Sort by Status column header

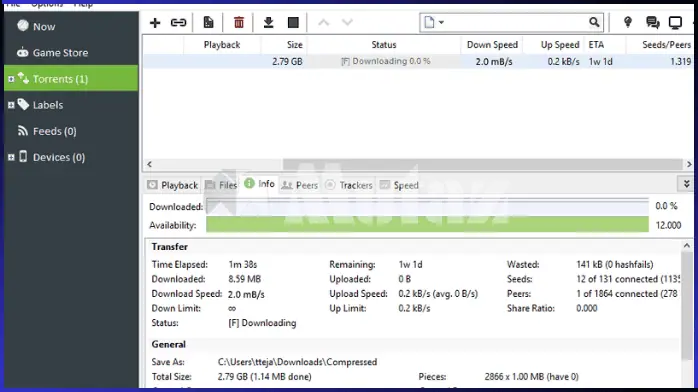pos(384,44)
